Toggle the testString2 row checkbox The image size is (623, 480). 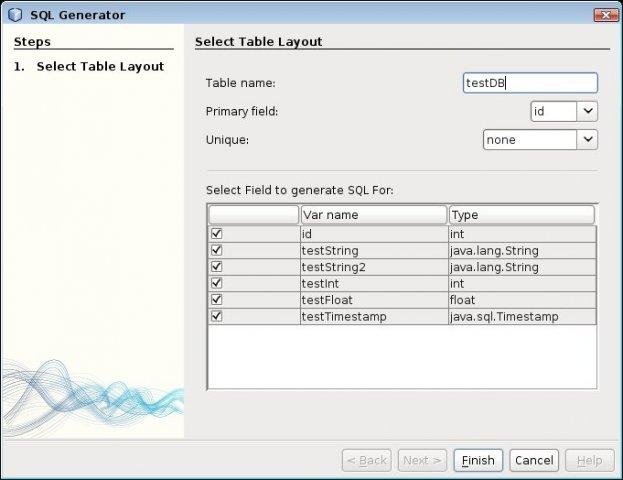pyautogui.click(x=217, y=267)
